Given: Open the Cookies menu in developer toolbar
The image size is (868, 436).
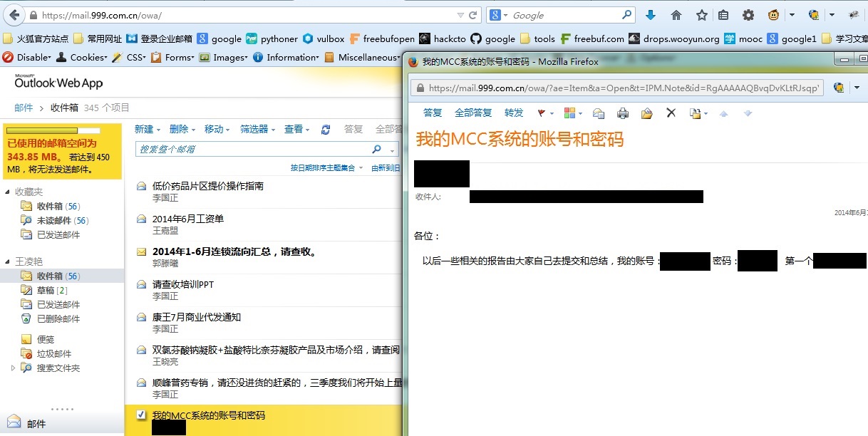Looking at the screenshot, I should click(81, 57).
